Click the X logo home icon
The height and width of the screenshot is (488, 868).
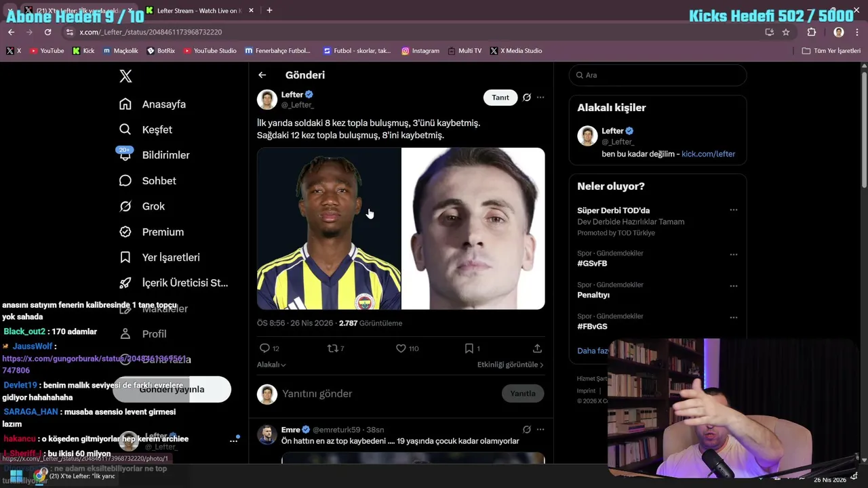click(x=125, y=76)
